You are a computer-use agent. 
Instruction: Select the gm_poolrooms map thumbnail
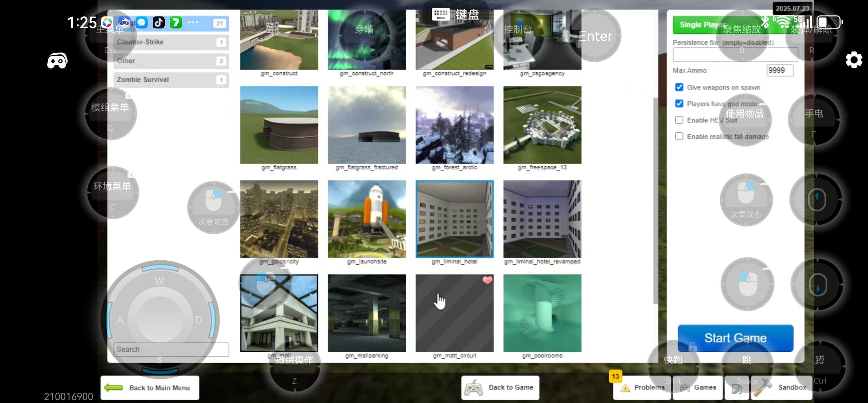coord(542,313)
